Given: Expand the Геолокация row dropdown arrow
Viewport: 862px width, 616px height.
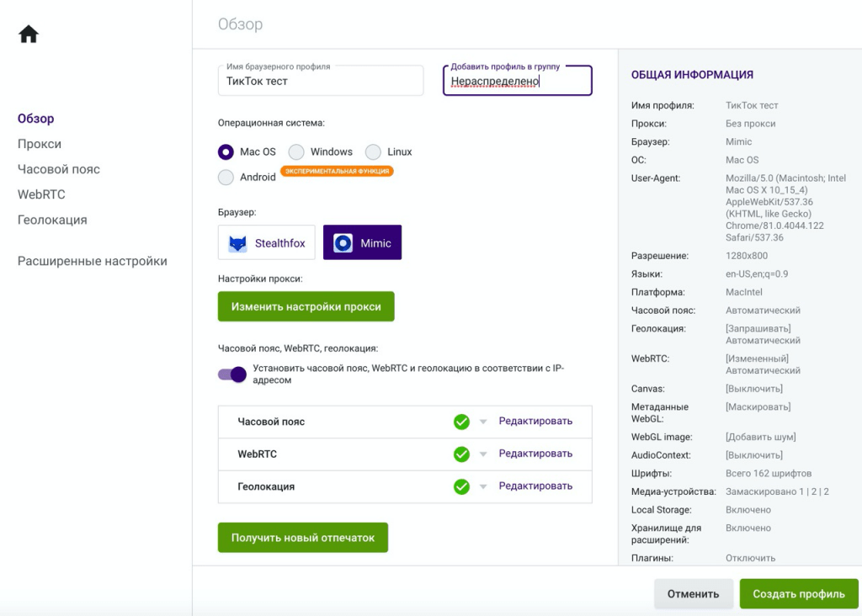Looking at the screenshot, I should click(x=483, y=487).
